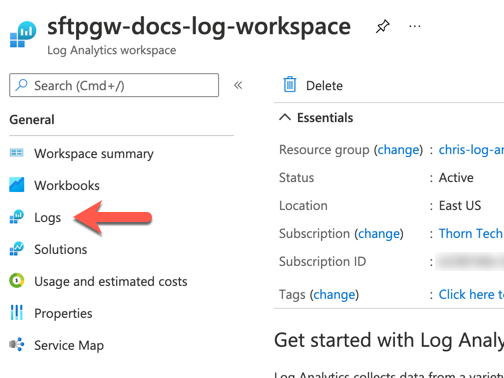Image resolution: width=504 pixels, height=378 pixels.
Task: Click the Solutions icon
Action: coord(17,249)
